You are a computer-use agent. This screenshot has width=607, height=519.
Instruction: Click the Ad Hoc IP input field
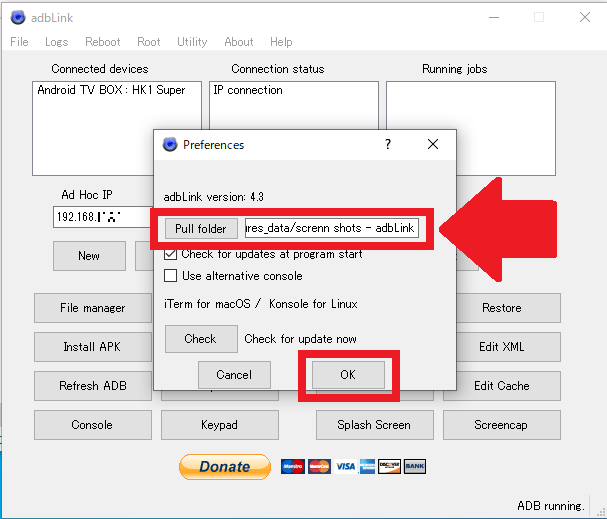click(x=103, y=217)
